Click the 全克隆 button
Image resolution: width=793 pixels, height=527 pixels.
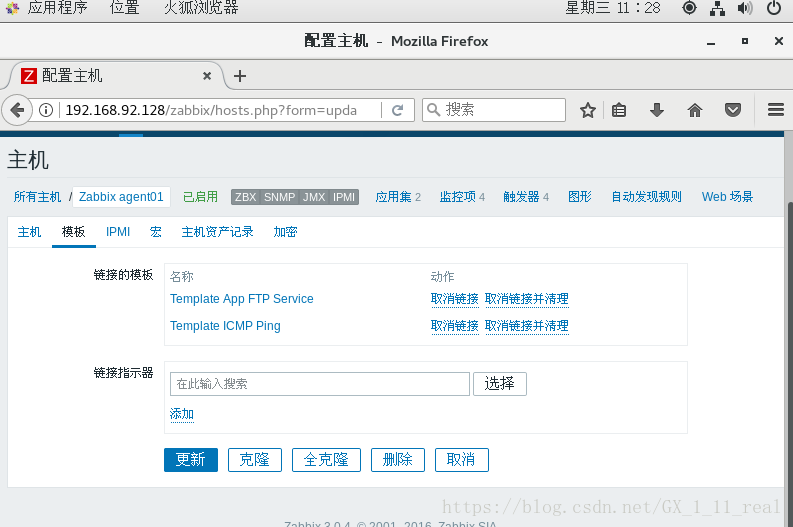coord(326,460)
